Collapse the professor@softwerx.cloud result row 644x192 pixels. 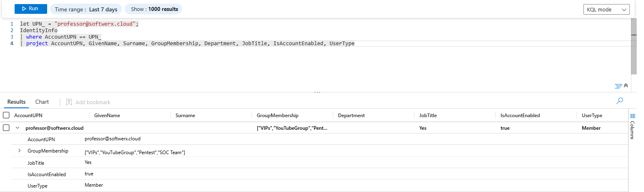pos(17,128)
